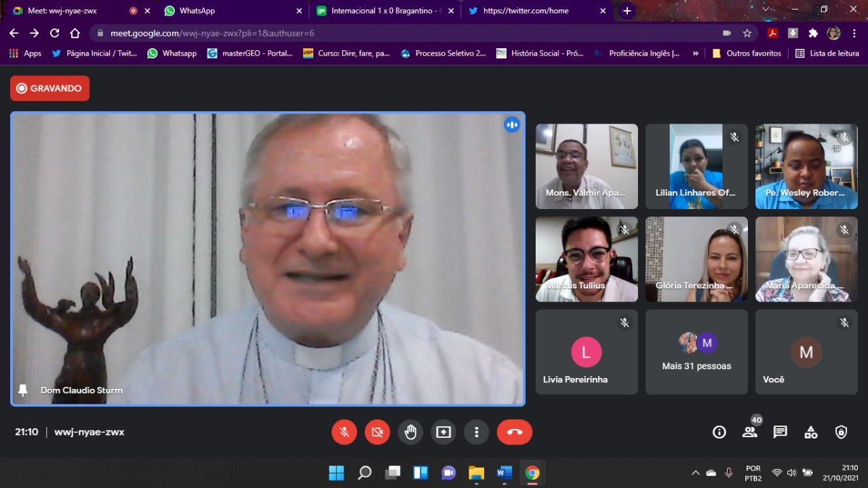Expand the hidden bookmarks chevron
The height and width of the screenshot is (488, 868).
click(x=695, y=53)
